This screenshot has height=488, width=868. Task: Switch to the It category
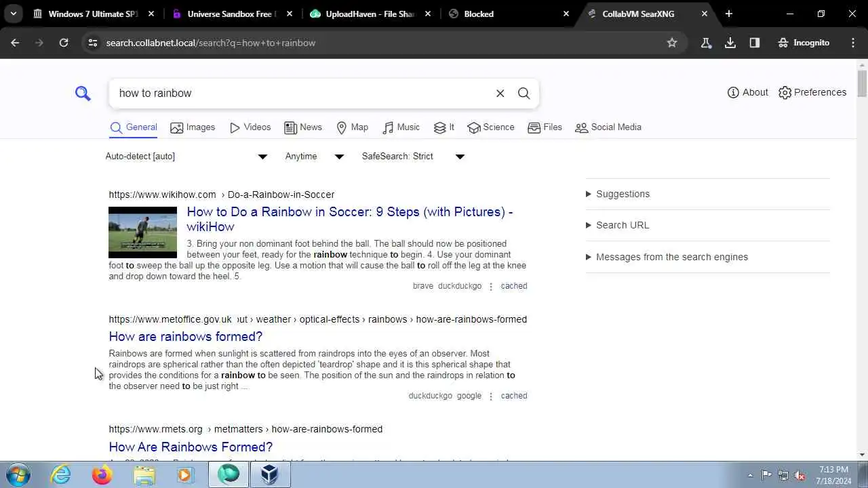point(444,127)
